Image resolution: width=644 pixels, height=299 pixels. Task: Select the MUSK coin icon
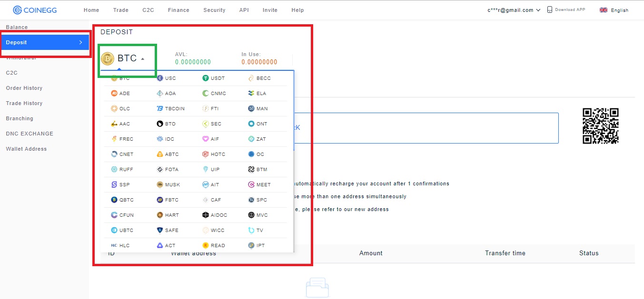160,184
